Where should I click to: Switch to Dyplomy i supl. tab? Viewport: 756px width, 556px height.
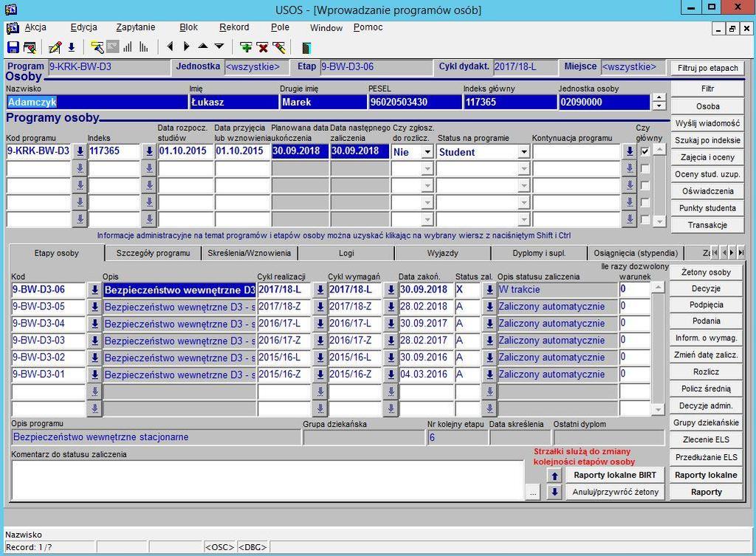pyautogui.click(x=539, y=253)
